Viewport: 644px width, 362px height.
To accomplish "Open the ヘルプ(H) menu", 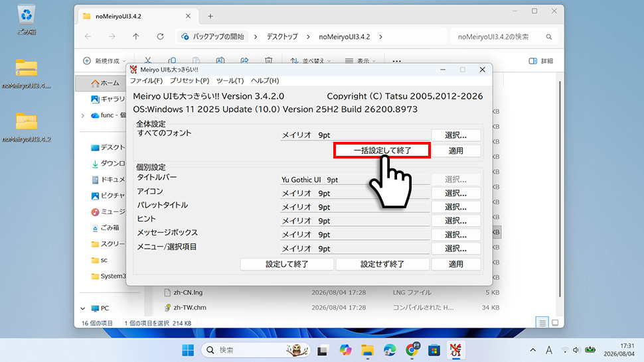I will coord(265,81).
